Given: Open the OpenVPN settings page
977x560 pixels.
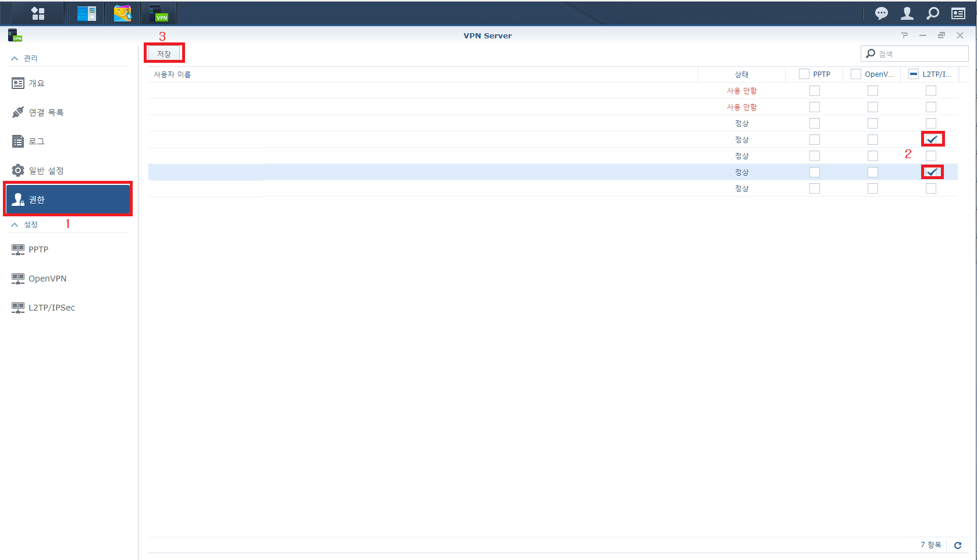Looking at the screenshot, I should (x=68, y=279).
